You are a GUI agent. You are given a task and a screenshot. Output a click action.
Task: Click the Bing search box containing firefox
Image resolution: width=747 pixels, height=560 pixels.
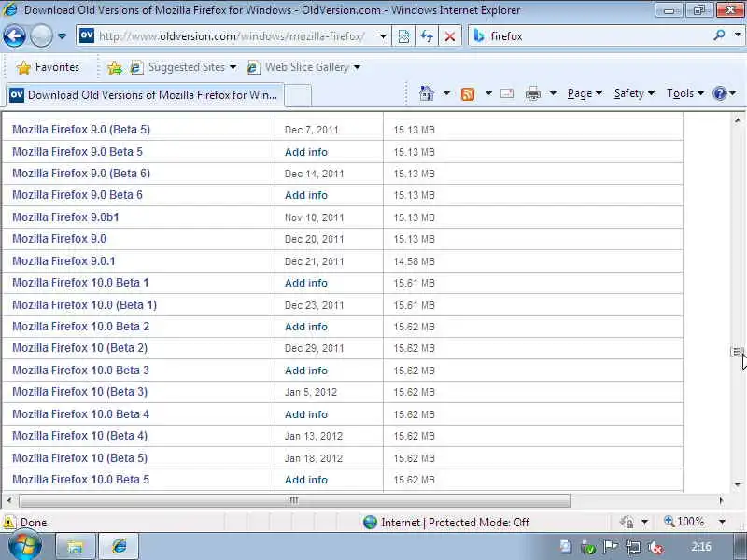tap(591, 35)
